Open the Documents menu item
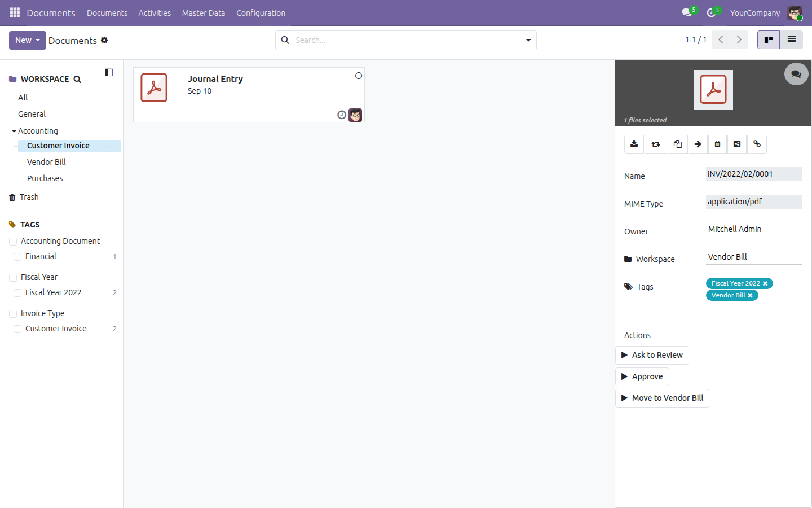 (107, 12)
